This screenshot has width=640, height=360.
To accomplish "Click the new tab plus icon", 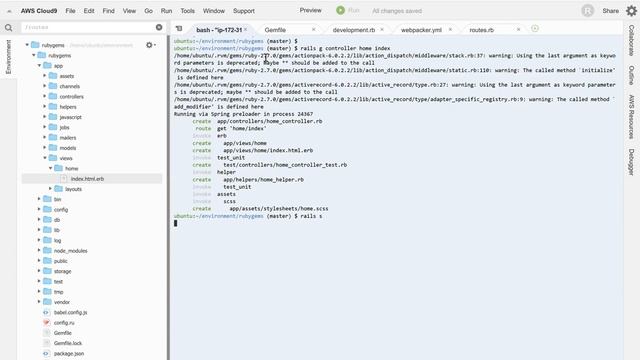I will click(x=535, y=28).
